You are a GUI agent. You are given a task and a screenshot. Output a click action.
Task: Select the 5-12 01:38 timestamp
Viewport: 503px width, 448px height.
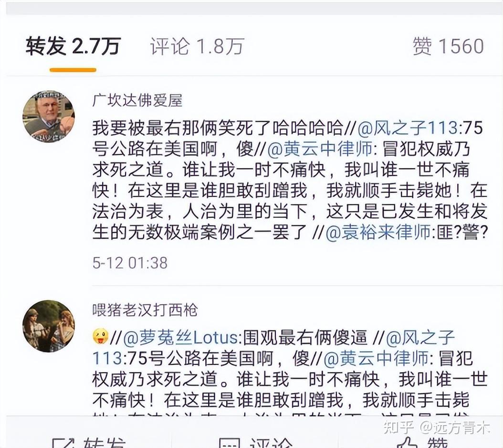[130, 263]
